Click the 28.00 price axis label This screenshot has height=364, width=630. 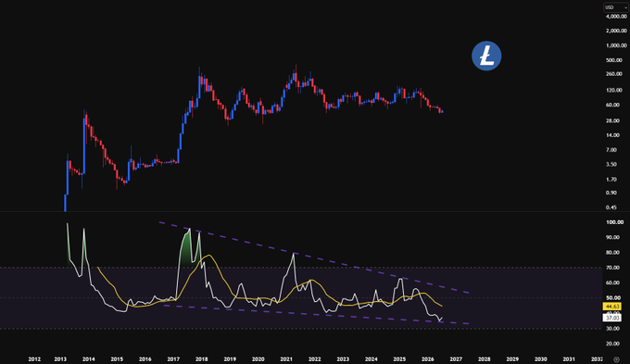pos(613,121)
